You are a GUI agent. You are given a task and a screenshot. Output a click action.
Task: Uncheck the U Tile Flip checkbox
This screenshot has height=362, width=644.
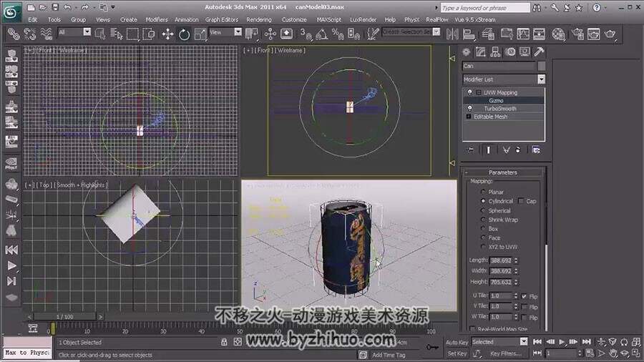[524, 296]
